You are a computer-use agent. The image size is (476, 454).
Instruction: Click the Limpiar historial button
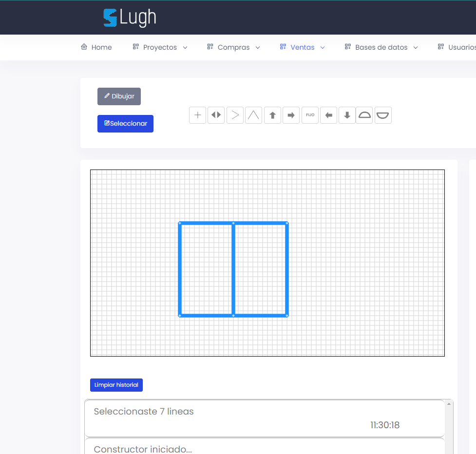116,385
